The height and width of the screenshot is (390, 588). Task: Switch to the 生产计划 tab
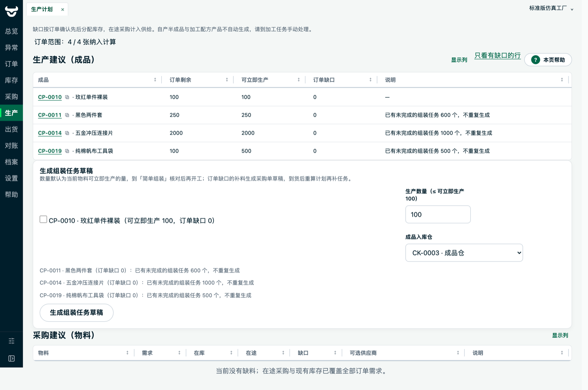pyautogui.click(x=42, y=9)
